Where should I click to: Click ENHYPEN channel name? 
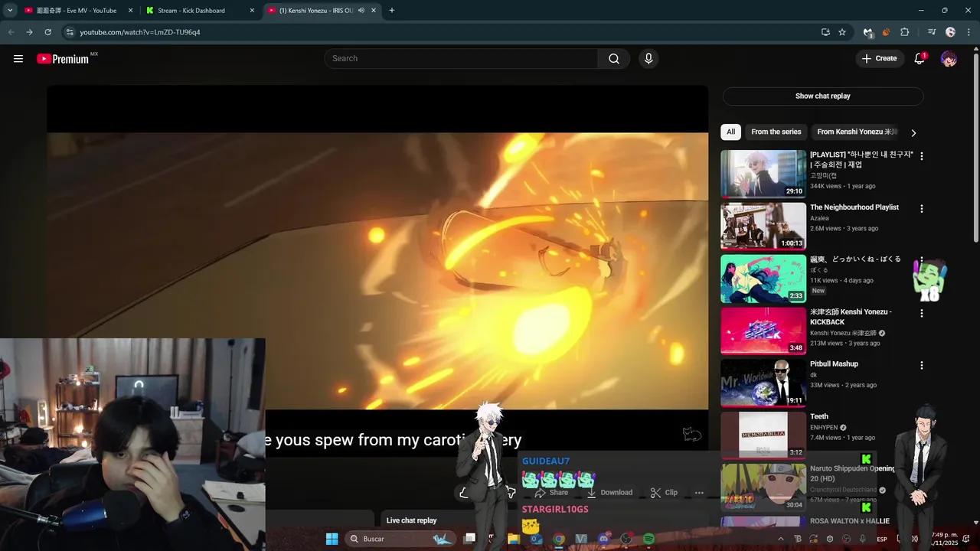(x=824, y=428)
